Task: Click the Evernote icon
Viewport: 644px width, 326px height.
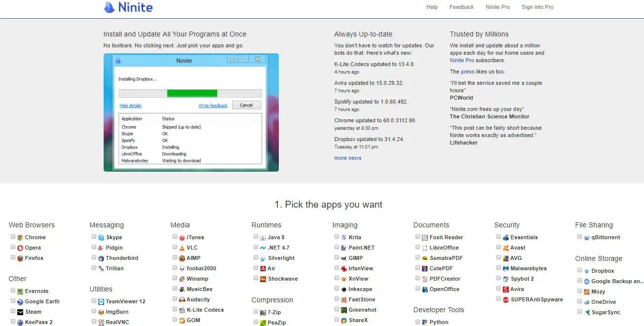Action: tap(20, 291)
